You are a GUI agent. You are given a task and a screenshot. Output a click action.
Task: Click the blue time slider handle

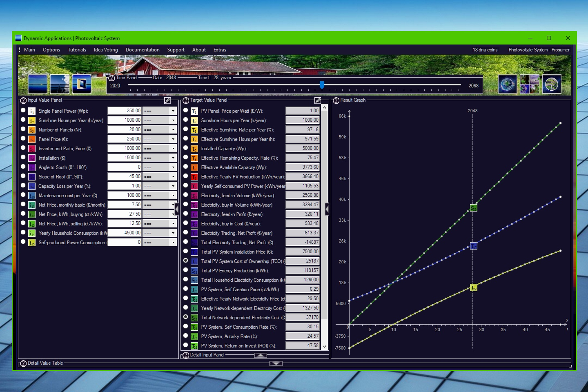click(322, 85)
